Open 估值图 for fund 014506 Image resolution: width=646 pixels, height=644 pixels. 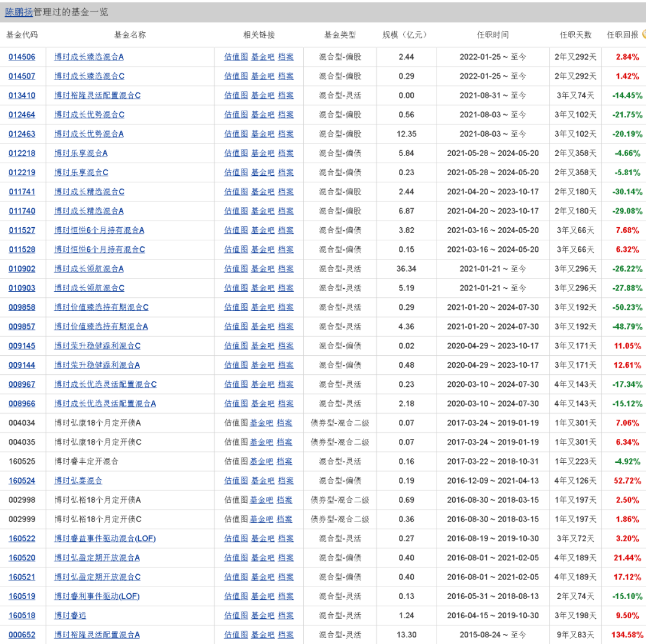pos(236,57)
